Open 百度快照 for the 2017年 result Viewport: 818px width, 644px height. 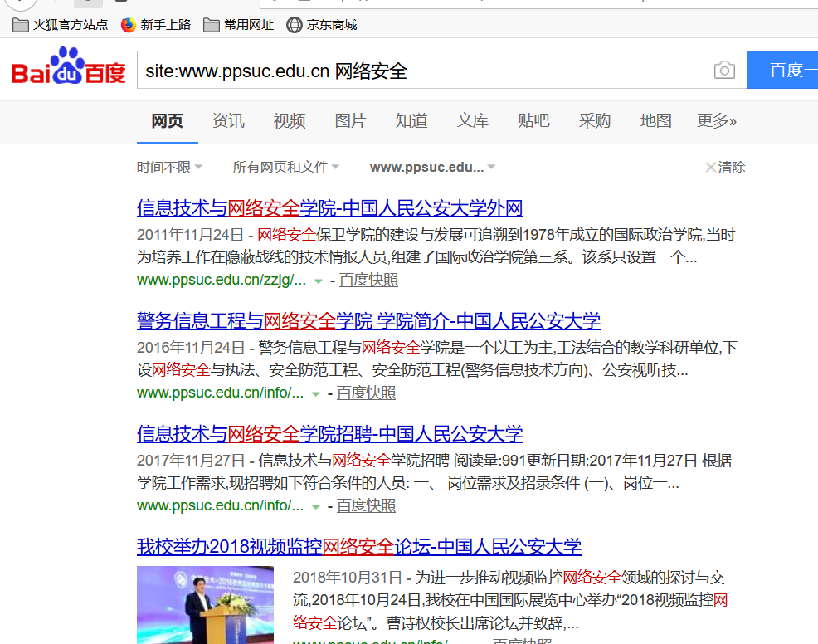366,505
